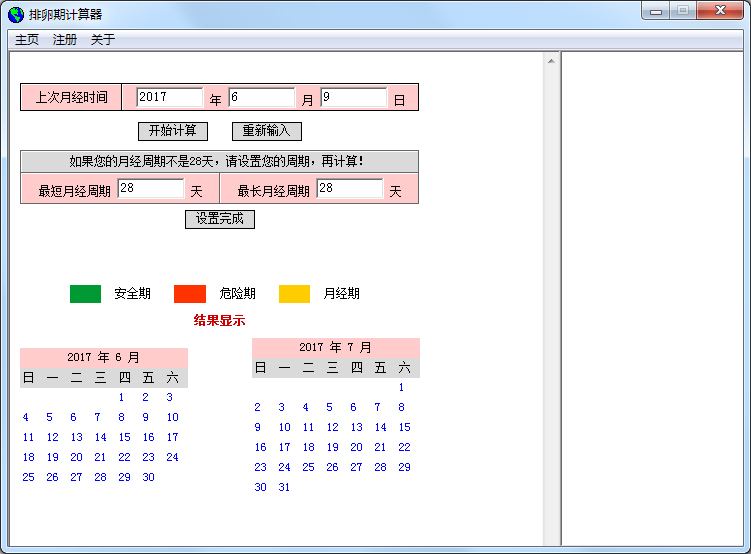This screenshot has width=751, height=554.
Task: Select June 9 in the 2017 calendar
Action: 145,417
